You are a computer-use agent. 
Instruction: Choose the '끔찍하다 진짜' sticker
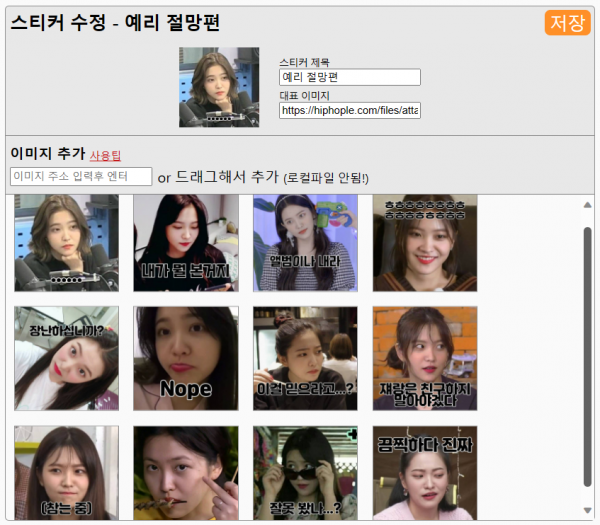click(425, 473)
